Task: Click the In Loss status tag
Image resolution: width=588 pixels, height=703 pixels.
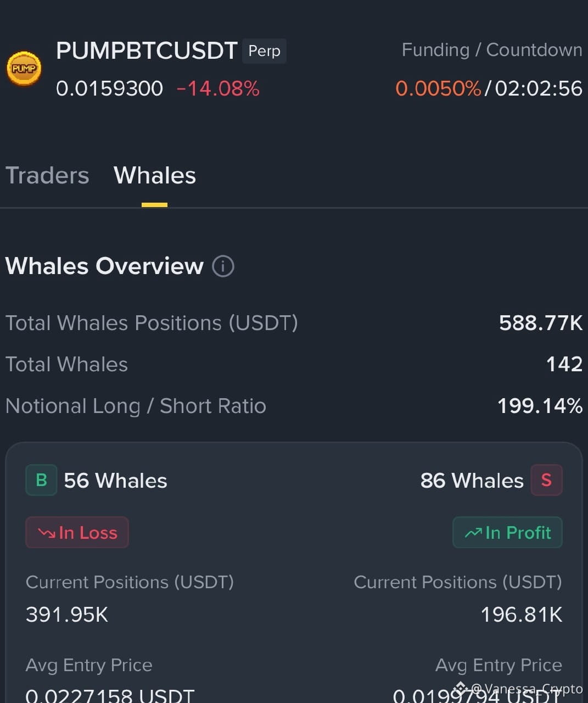Action: click(77, 532)
